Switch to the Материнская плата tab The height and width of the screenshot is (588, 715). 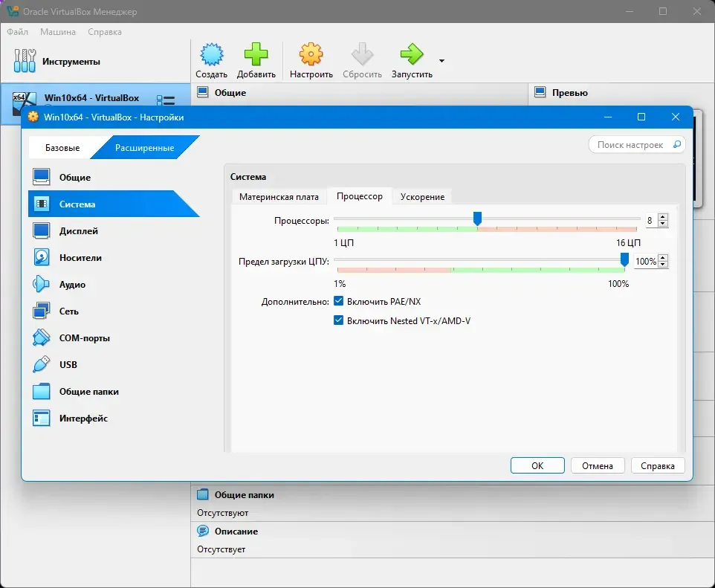click(x=279, y=196)
